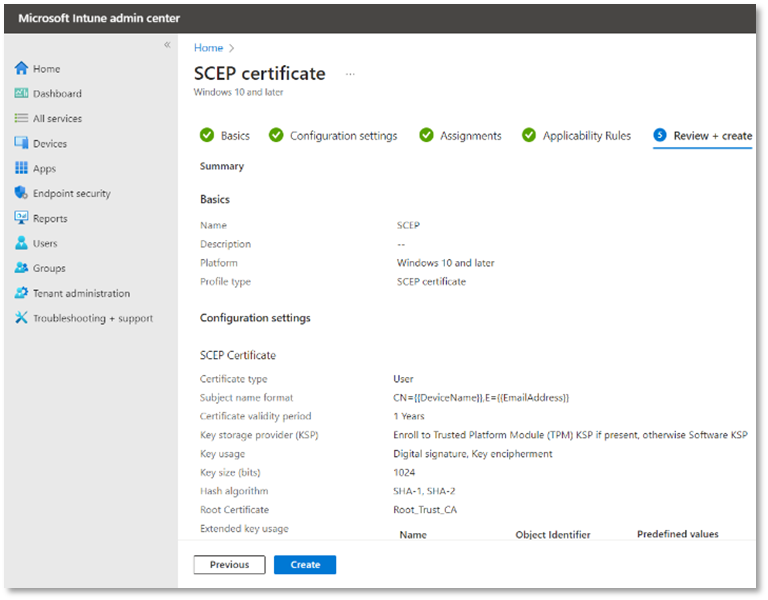Select the All services icon
Image resolution: width=768 pixels, height=600 pixels.
21,119
